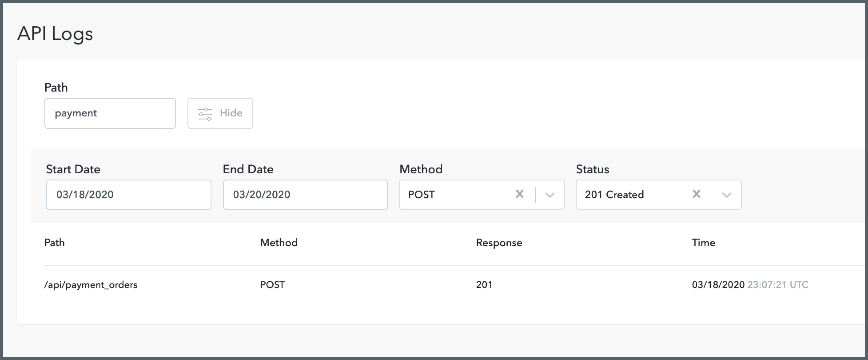Click the Response column header
Image resolution: width=868 pixels, height=360 pixels.
499,243
